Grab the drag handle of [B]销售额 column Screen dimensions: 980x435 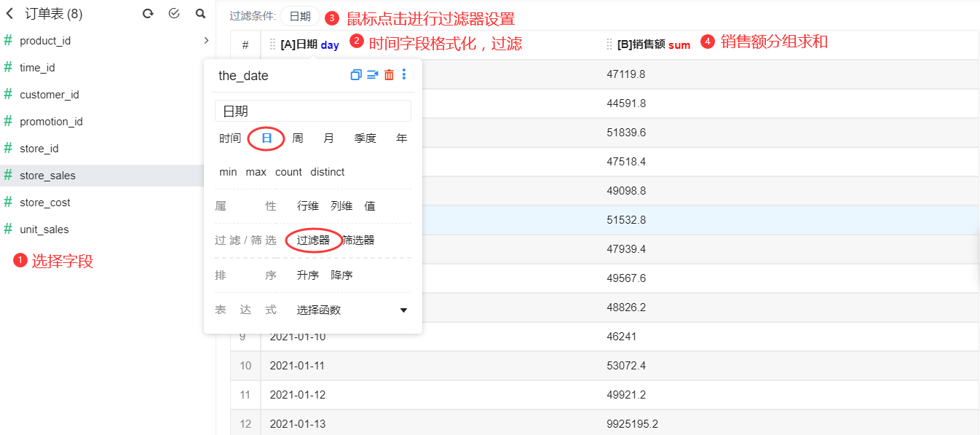(x=609, y=44)
